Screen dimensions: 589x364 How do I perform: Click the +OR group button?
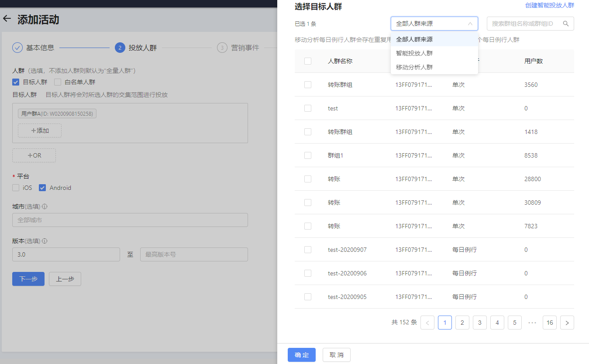pyautogui.click(x=34, y=155)
